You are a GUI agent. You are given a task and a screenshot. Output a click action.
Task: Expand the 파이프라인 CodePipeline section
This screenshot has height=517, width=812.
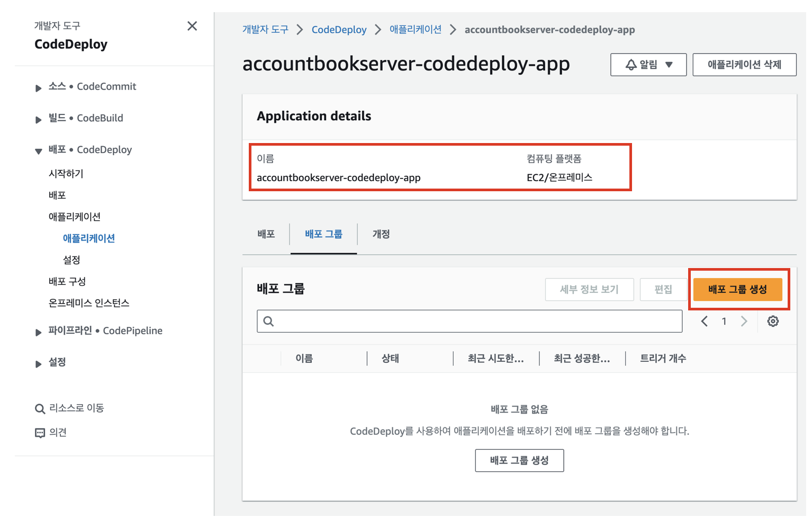[x=38, y=332]
